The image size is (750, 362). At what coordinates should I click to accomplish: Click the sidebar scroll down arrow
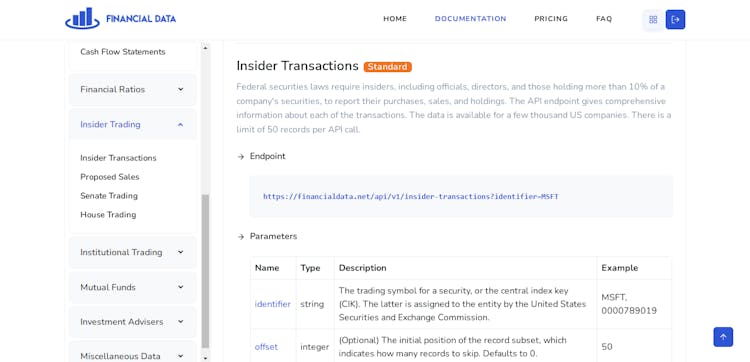(205, 358)
